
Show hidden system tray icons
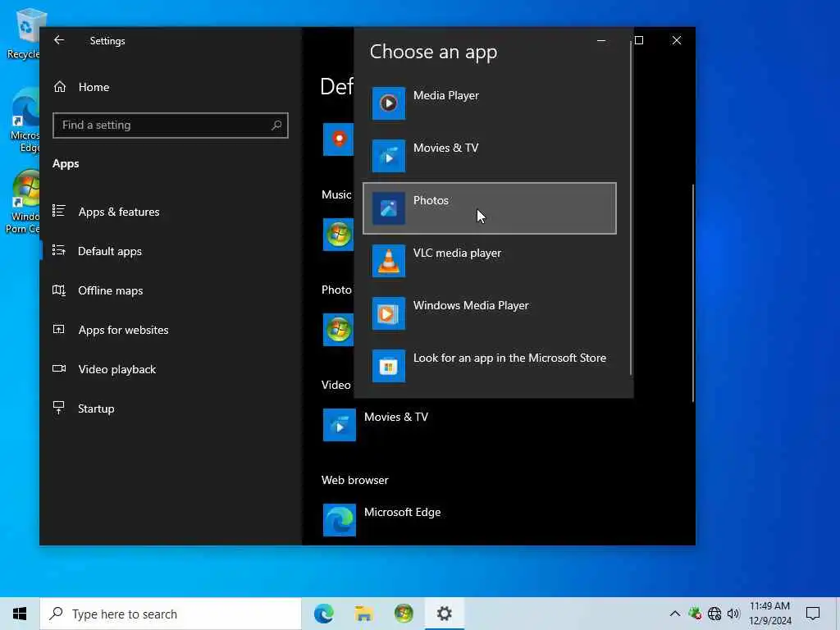pyautogui.click(x=675, y=614)
